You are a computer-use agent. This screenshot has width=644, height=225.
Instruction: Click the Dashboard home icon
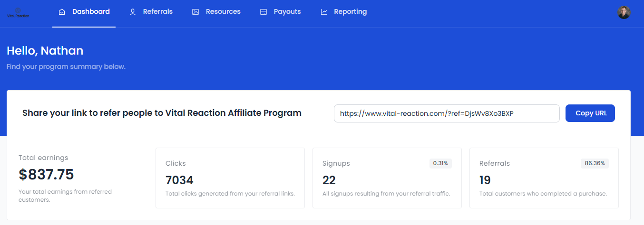click(61, 12)
